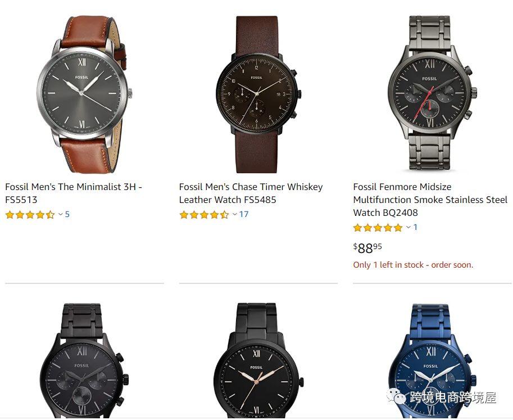Click the star rating of FS5513 watch

click(30, 215)
